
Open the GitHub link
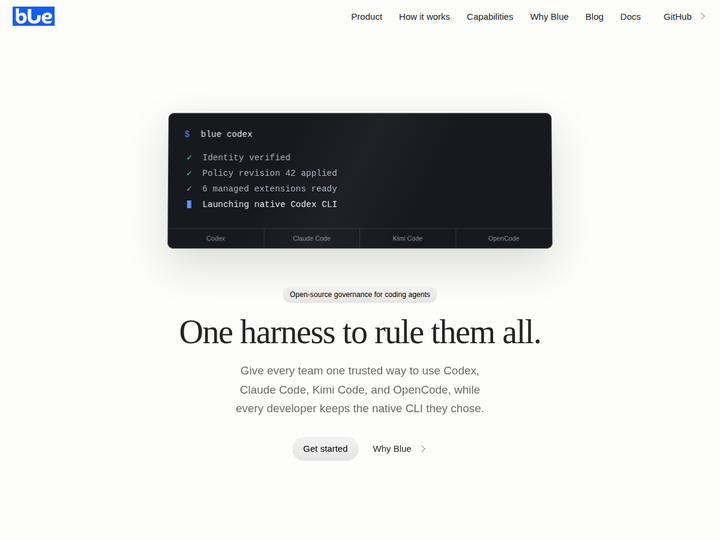[x=677, y=17]
